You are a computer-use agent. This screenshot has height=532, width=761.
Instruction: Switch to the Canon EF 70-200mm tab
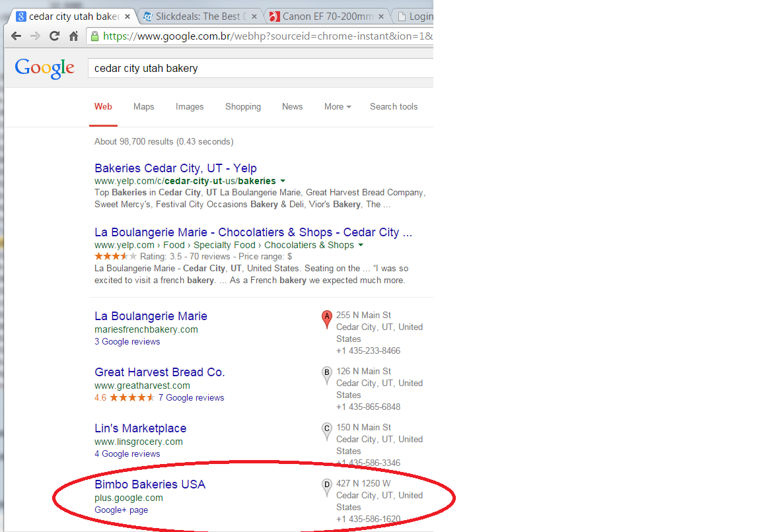[328, 17]
